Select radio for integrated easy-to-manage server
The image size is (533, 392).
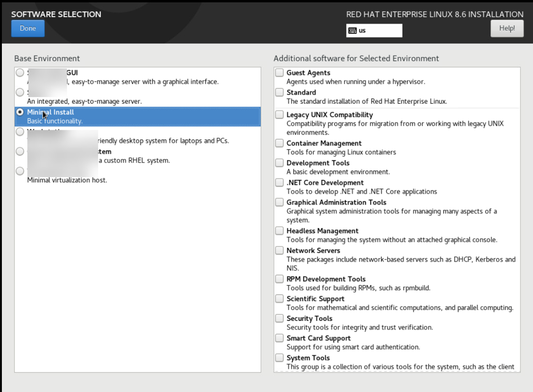(x=20, y=92)
